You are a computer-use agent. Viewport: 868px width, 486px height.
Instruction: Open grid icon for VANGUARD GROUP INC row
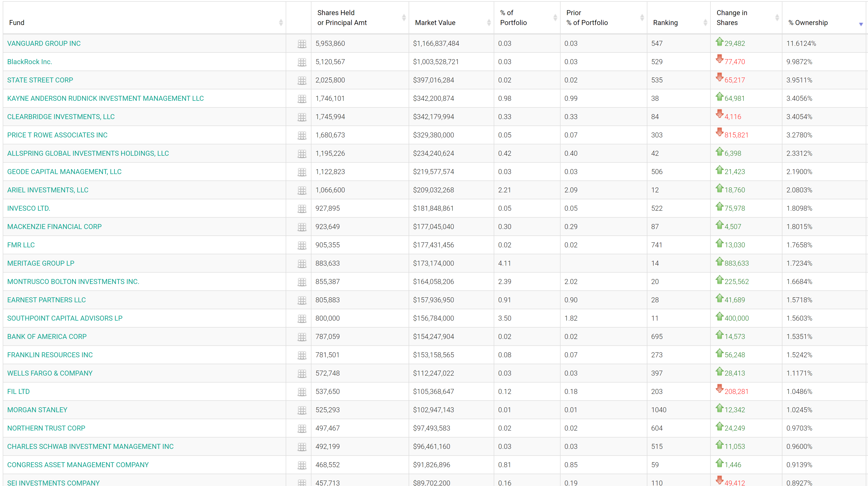pyautogui.click(x=302, y=44)
